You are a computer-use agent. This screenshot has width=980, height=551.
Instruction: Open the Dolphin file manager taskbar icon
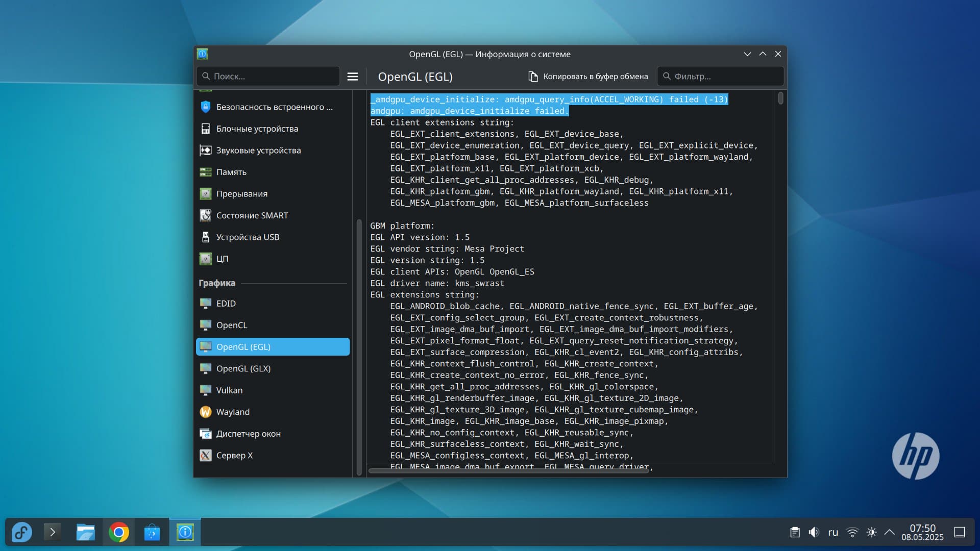pos(85,533)
